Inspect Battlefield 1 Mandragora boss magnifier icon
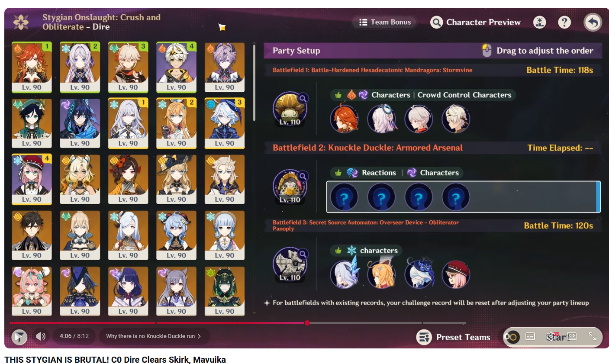This screenshot has width=609, height=364. coord(303,98)
